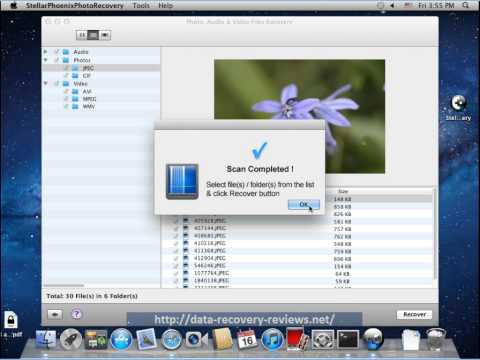Viewport: 480px width, 360px height.
Task: Select the Audio folder in the tree
Action: point(81,52)
